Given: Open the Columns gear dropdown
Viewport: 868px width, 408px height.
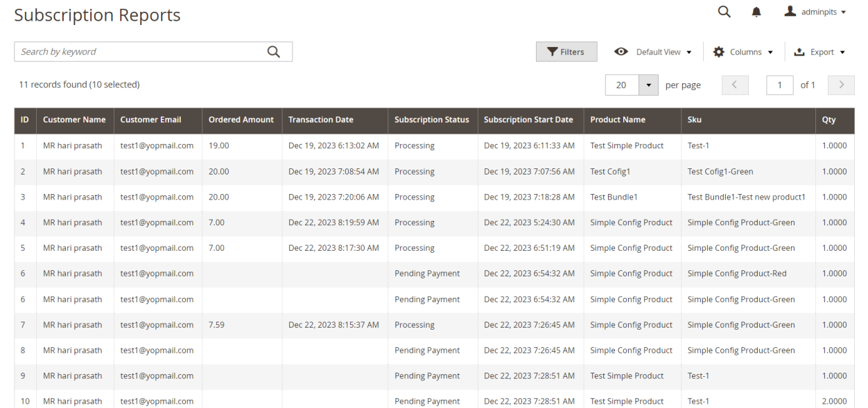Looking at the screenshot, I should click(x=743, y=52).
